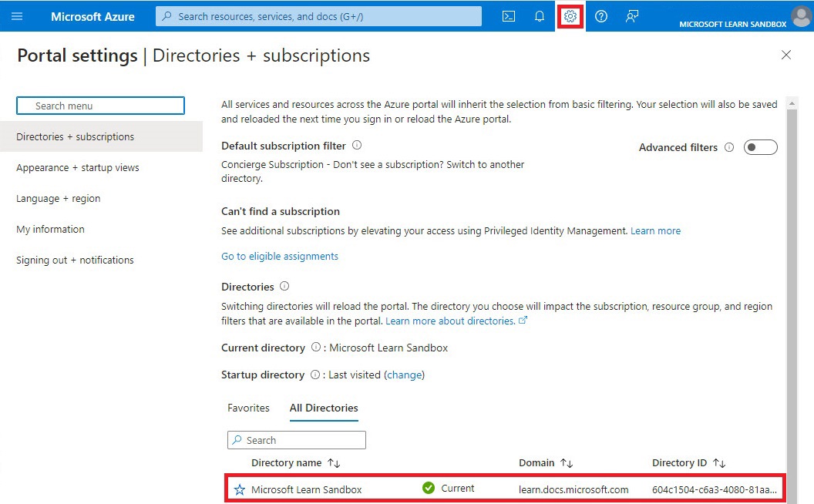Open the notifications bell
Screen dimensions: 814x504
[x=540, y=16]
